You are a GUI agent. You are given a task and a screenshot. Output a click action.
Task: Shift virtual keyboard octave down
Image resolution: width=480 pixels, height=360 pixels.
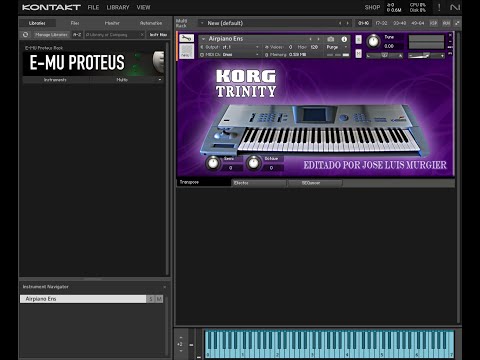[181, 351]
